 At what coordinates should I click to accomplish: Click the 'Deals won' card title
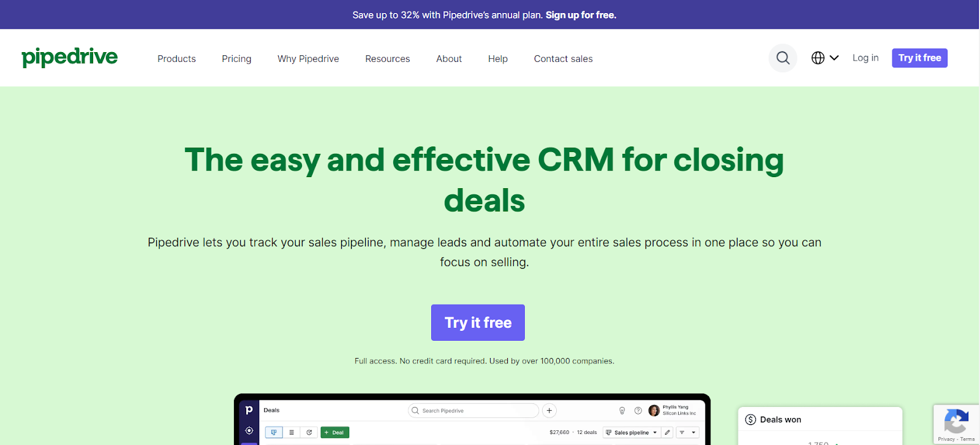coord(780,420)
